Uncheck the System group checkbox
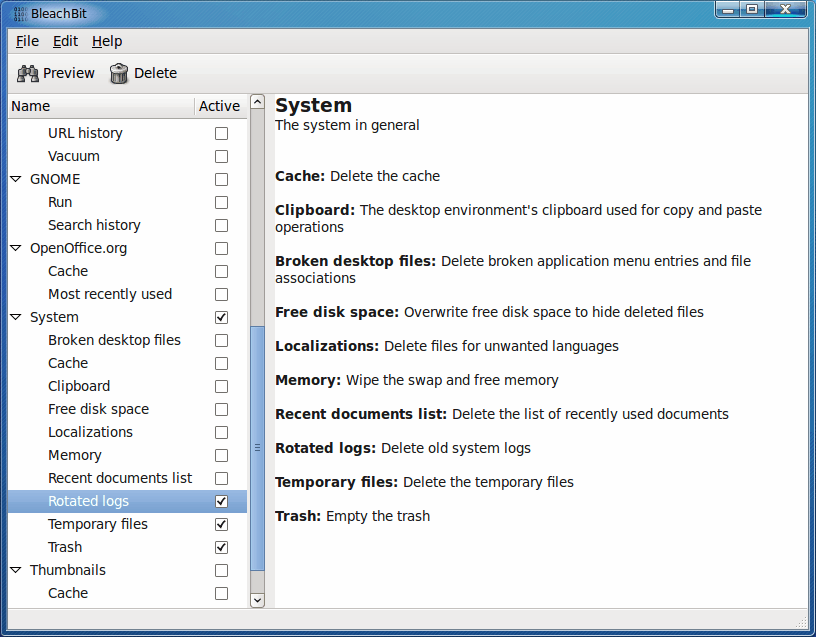Image resolution: width=816 pixels, height=637 pixels. click(221, 317)
